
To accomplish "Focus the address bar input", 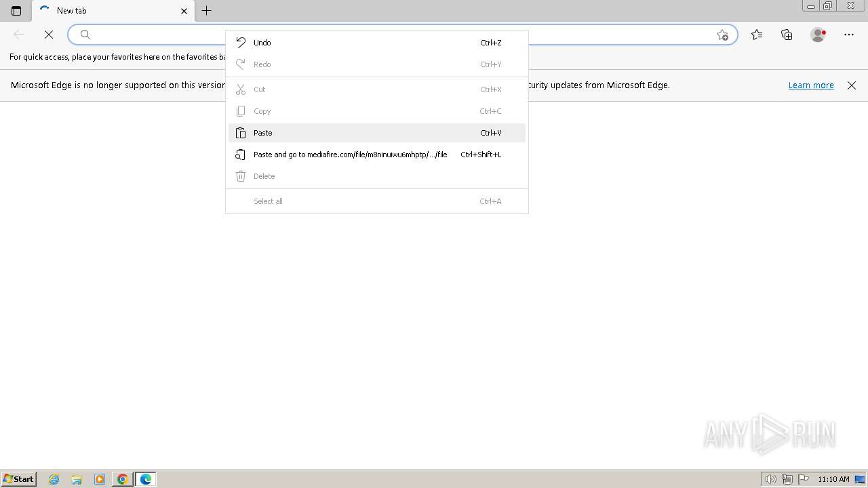I will point(403,35).
